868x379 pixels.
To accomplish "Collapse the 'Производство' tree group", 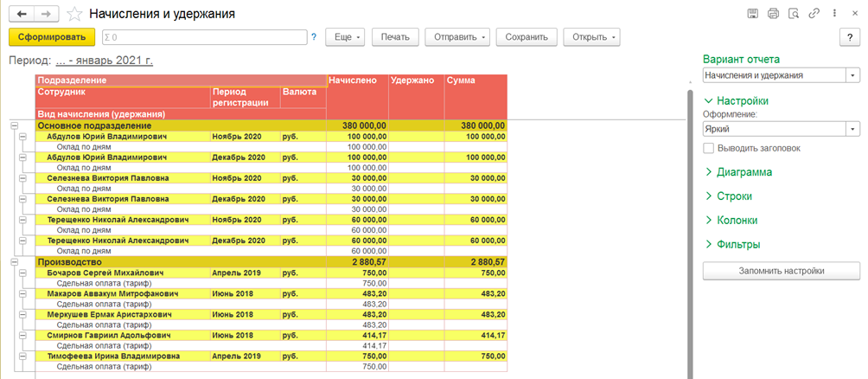I will (14, 261).
